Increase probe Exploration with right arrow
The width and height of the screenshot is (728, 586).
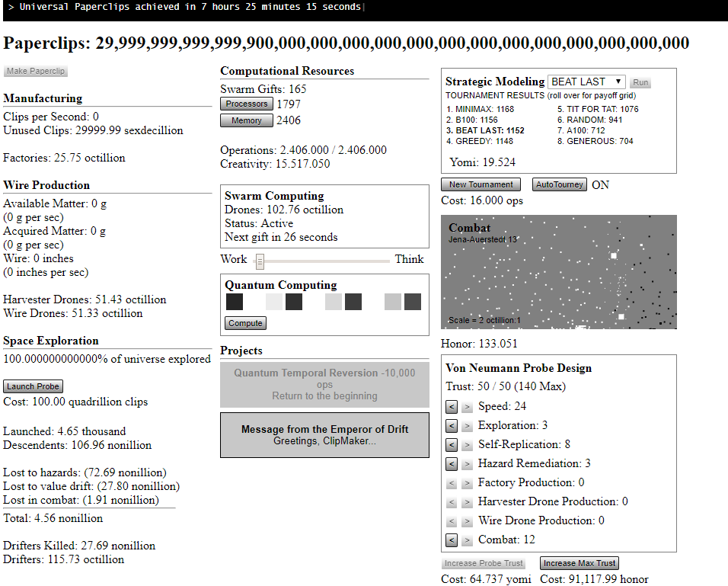(x=467, y=426)
